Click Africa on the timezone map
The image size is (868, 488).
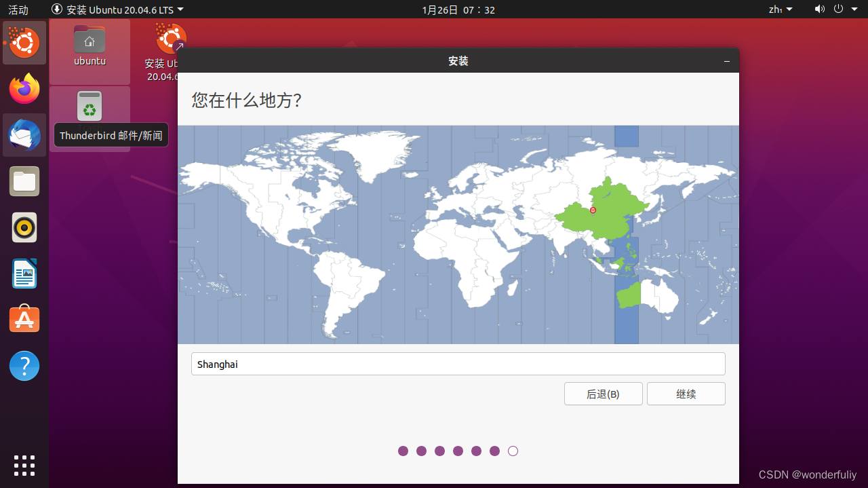point(468,261)
